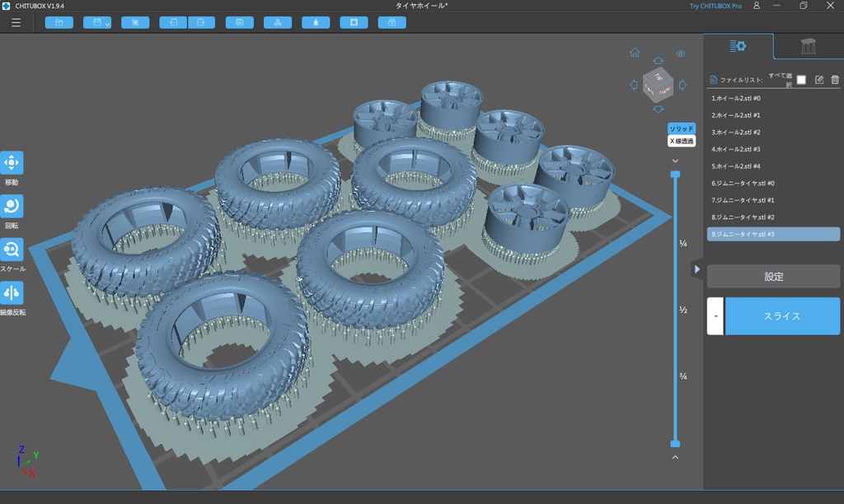Click the ¾ mark on layer slider
Image resolution: width=844 pixels, height=504 pixels.
pos(683,376)
